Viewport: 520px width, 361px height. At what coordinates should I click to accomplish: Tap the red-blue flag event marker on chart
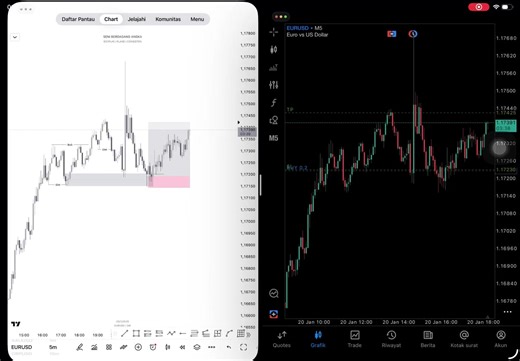click(x=392, y=34)
